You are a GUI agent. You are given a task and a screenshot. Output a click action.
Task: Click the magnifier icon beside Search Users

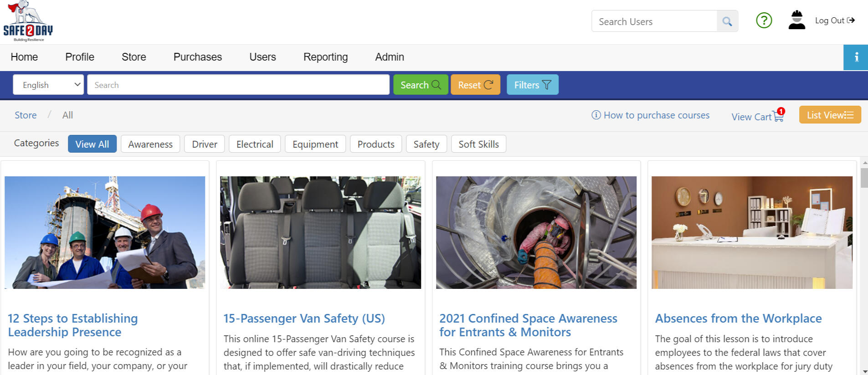coord(727,21)
